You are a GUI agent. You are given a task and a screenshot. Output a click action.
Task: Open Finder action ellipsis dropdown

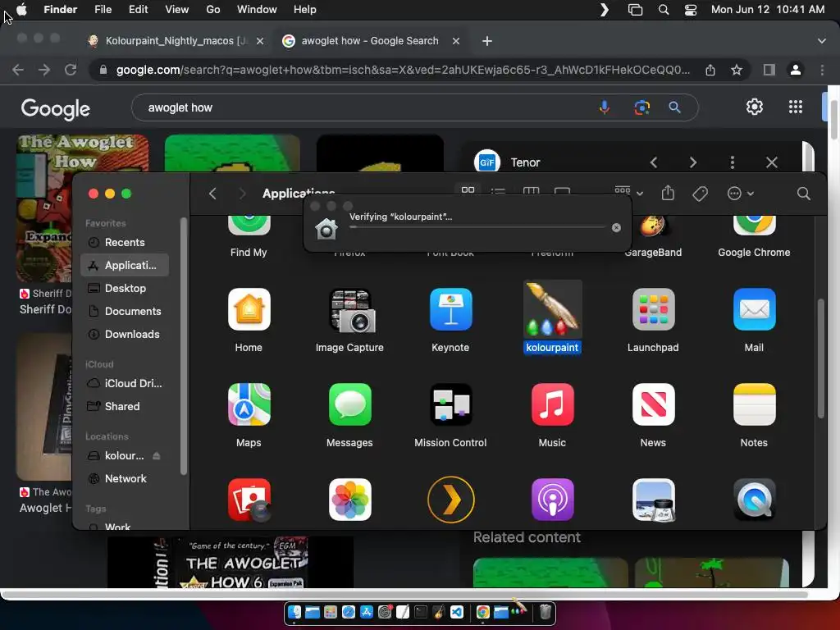(741, 194)
